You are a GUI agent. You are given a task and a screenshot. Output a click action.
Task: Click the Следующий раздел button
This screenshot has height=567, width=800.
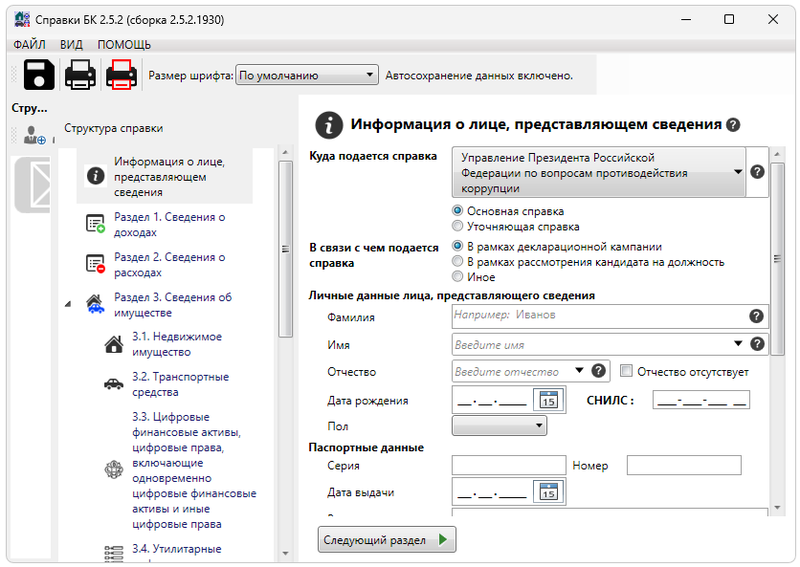tap(386, 540)
